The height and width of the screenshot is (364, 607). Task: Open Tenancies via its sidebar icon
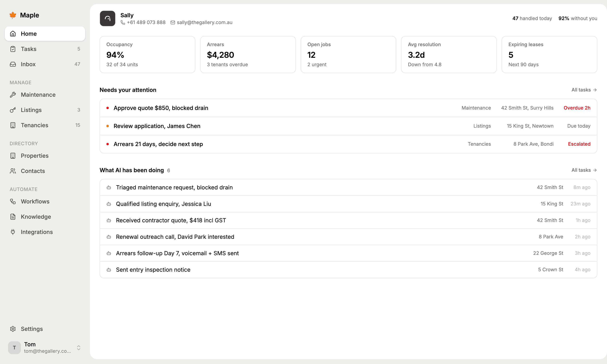pos(13,125)
